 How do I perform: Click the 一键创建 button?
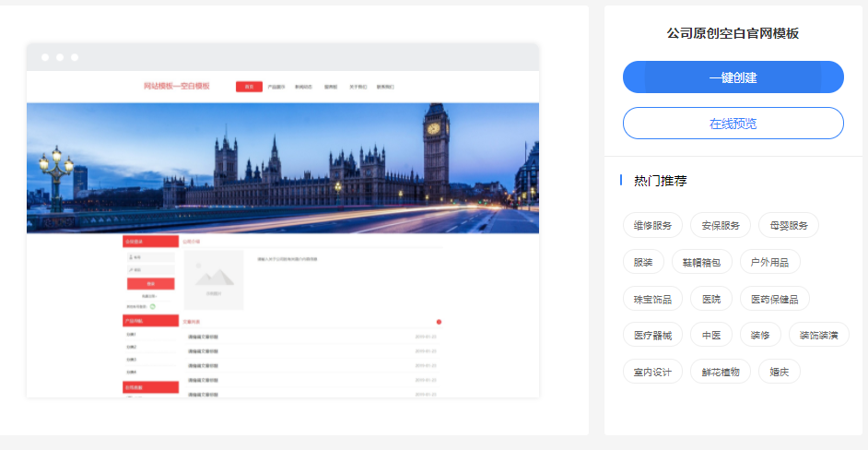click(x=733, y=77)
